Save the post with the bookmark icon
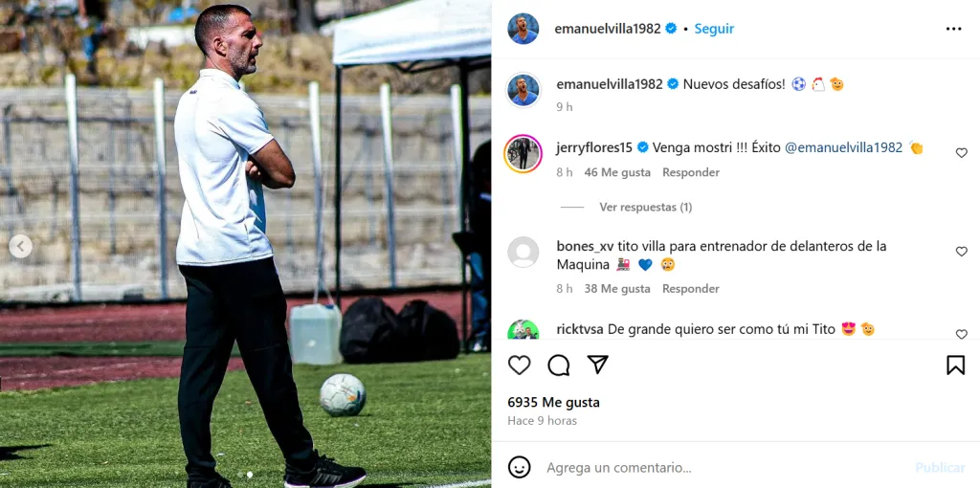The image size is (980, 488). [x=955, y=365]
